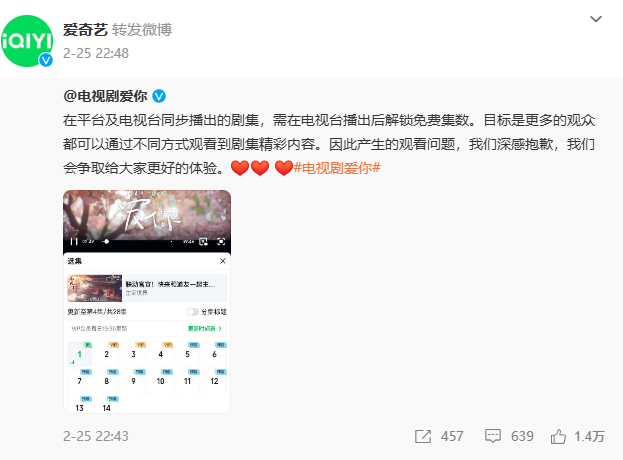Open the attached episode list image
The width and height of the screenshot is (623, 460).
click(x=147, y=302)
